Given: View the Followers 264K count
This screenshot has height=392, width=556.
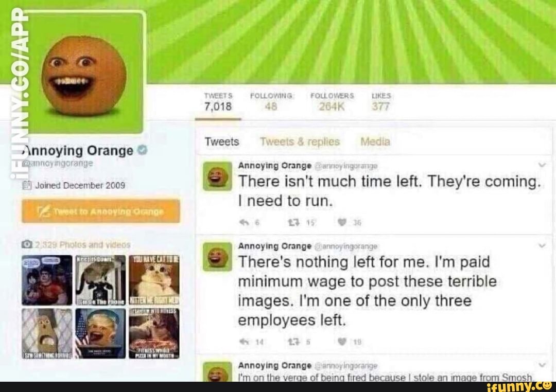Looking at the screenshot, I should pyautogui.click(x=332, y=102).
